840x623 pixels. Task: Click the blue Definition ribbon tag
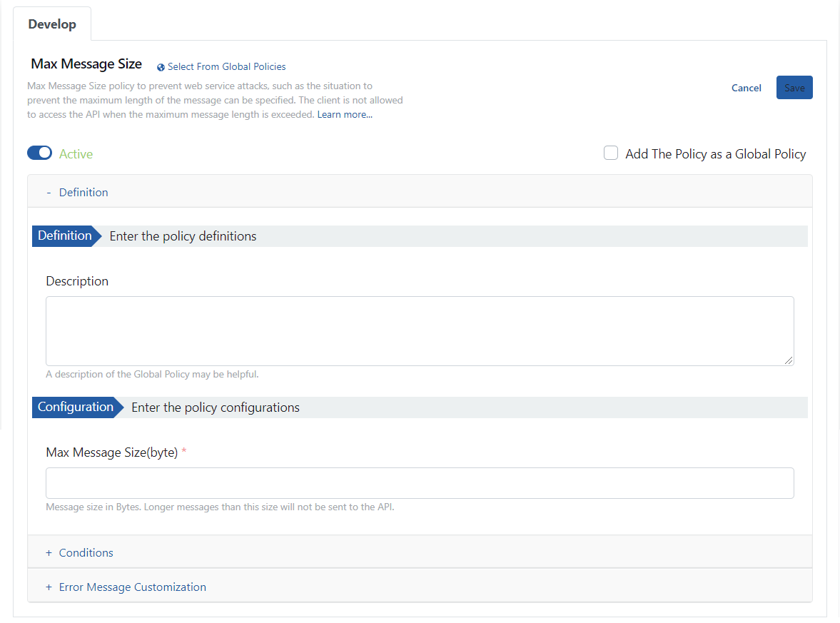[x=65, y=236]
